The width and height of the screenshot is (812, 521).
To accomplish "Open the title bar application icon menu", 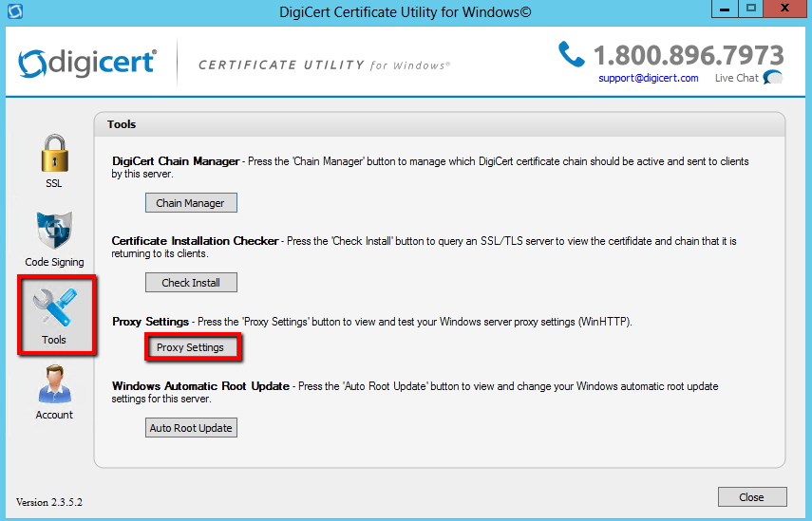I will (x=14, y=11).
